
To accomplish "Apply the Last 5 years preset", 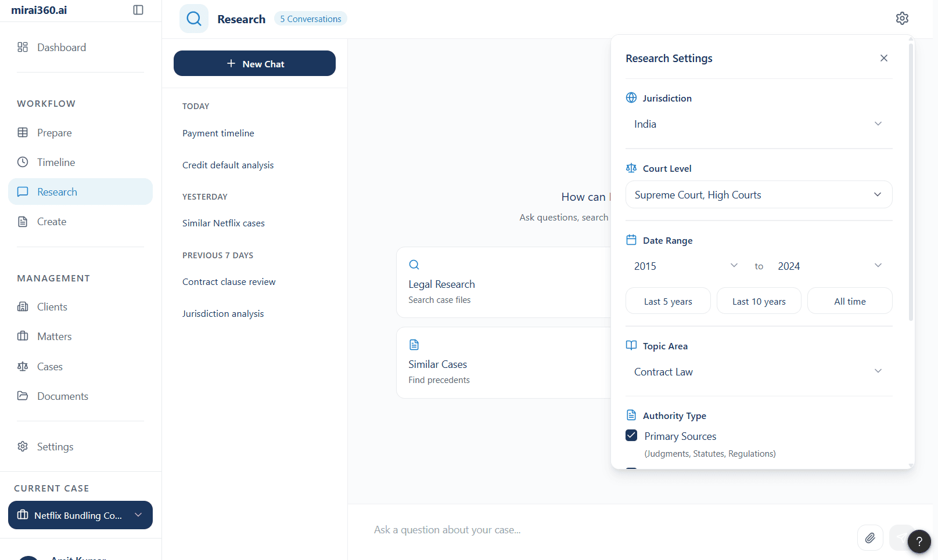I will click(667, 301).
